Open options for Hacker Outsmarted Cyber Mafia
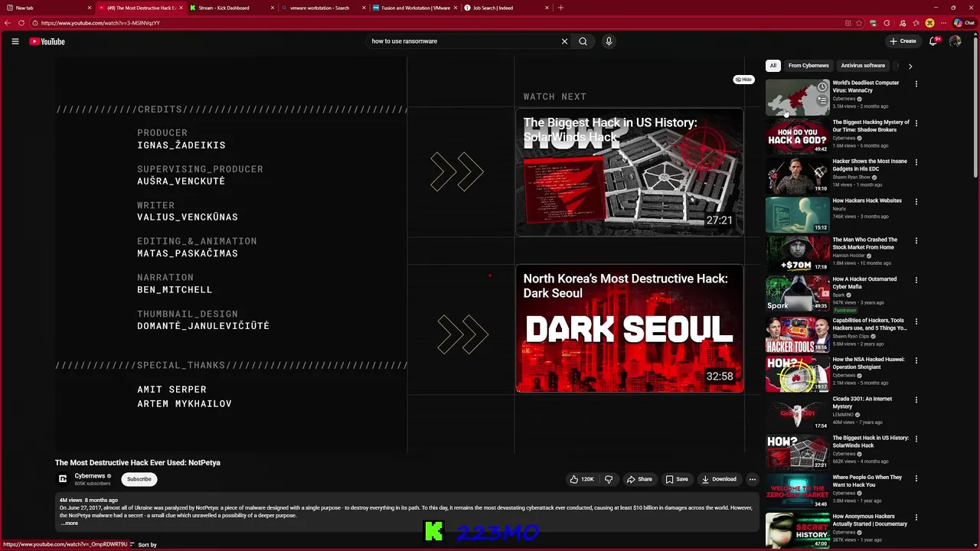Screen dimensions: 980x551 coord(916,280)
